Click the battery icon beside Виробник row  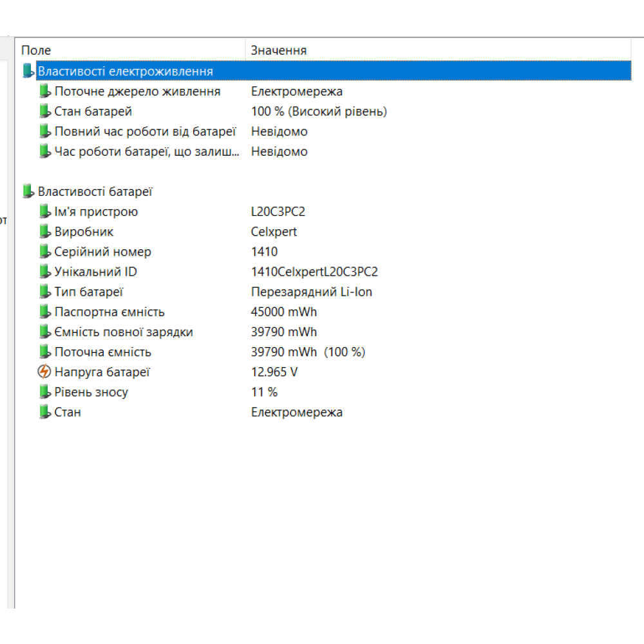[45, 232]
